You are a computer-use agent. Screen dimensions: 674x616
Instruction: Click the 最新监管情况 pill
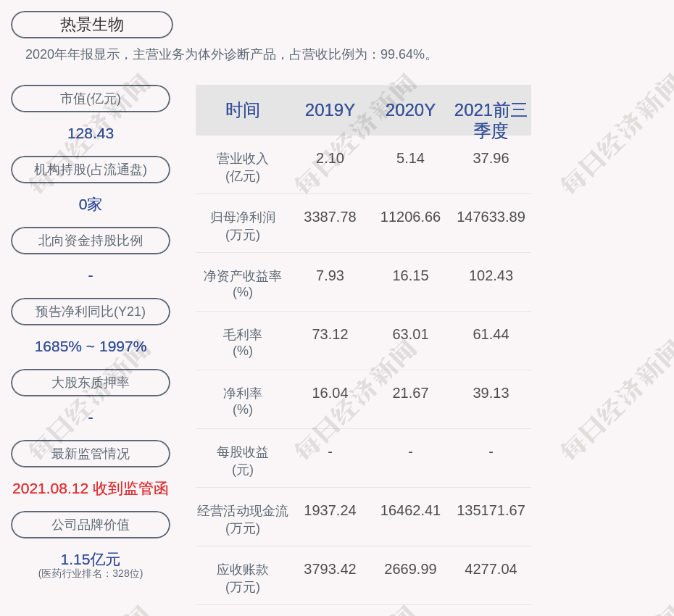point(91,454)
